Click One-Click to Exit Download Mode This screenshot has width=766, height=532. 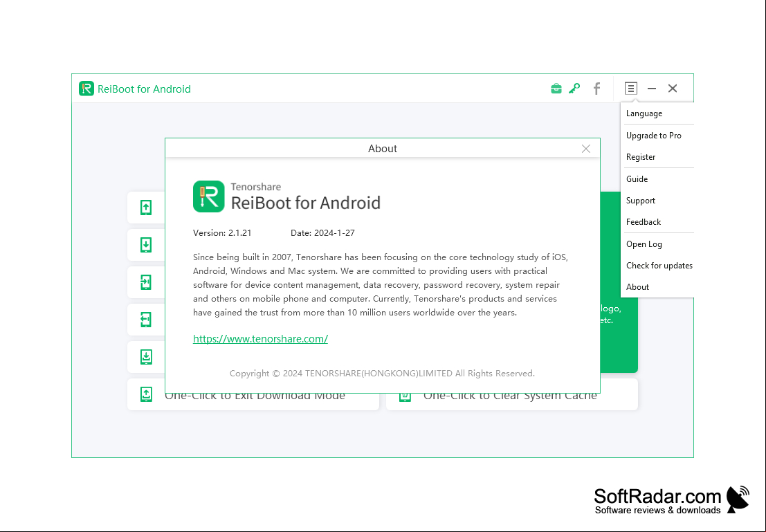tap(255, 397)
